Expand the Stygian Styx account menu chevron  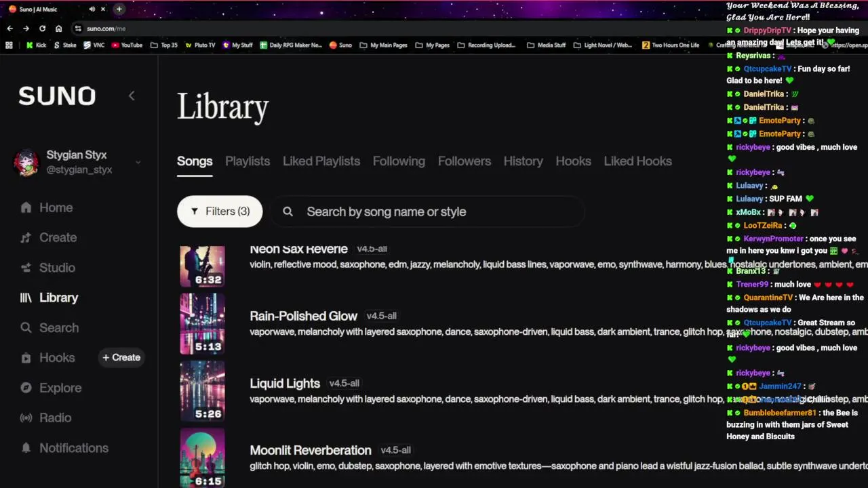click(138, 162)
